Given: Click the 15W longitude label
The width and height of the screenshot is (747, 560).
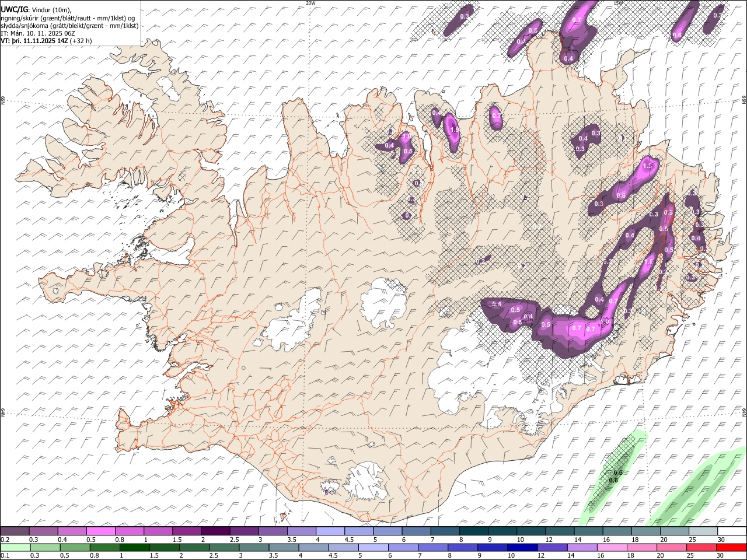Looking at the screenshot, I should click(618, 3).
